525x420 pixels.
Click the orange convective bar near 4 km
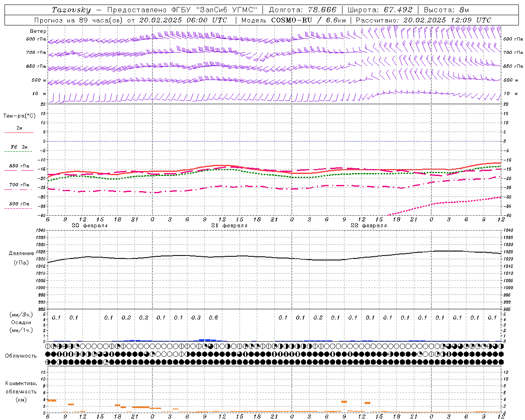coord(52,400)
